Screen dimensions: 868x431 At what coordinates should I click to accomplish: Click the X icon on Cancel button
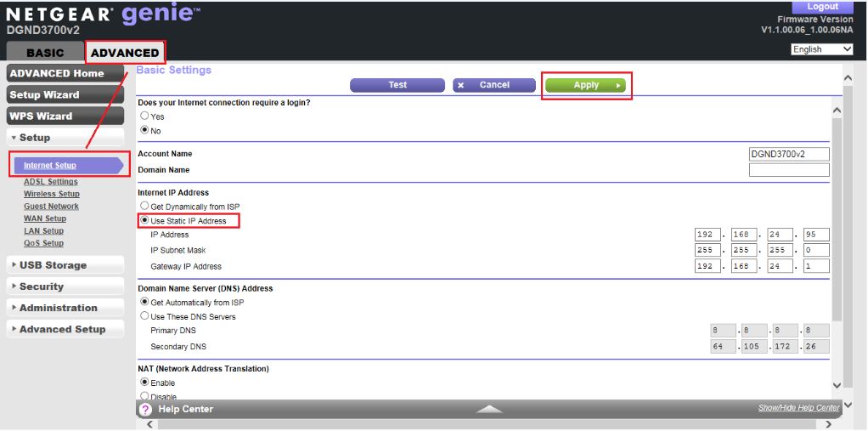pyautogui.click(x=460, y=85)
